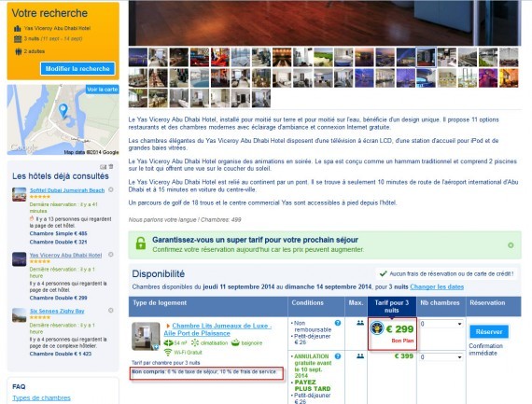Remove Yas Viceroy Abu Dhabi Hotel from viewed list
Image resolution: width=532 pixels, height=404 pixels.
(x=111, y=255)
